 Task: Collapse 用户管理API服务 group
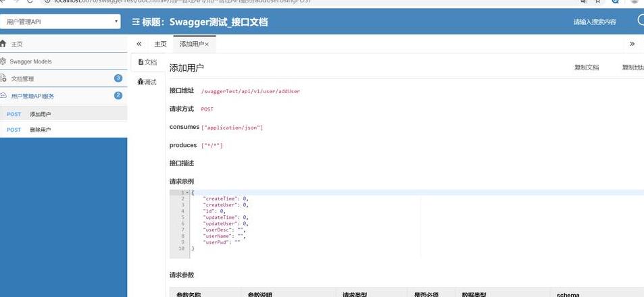(64, 96)
